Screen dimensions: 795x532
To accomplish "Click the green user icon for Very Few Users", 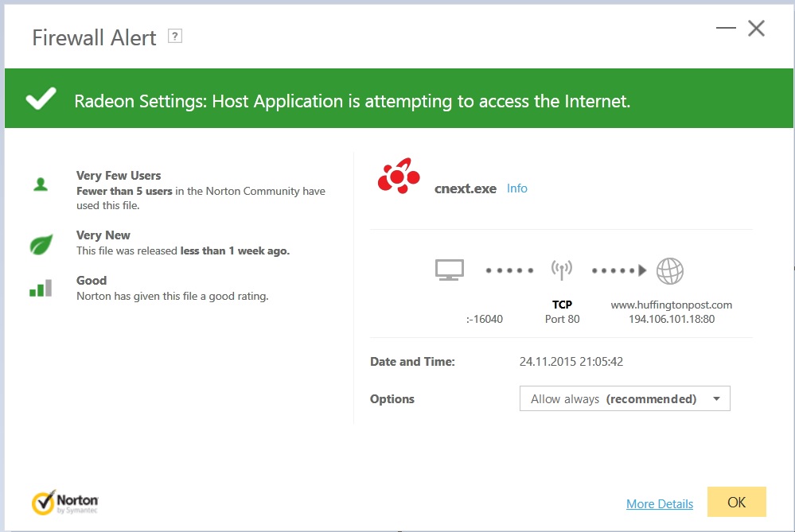I will pos(41,184).
